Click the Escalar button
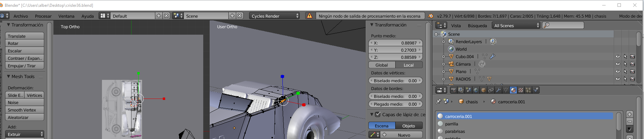This screenshot has width=644, height=139. (25, 51)
